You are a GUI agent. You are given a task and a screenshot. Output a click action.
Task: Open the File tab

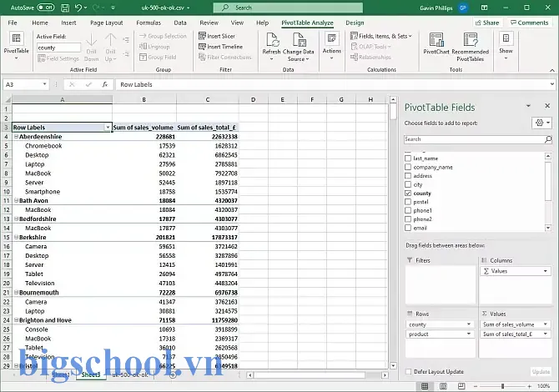(13, 23)
